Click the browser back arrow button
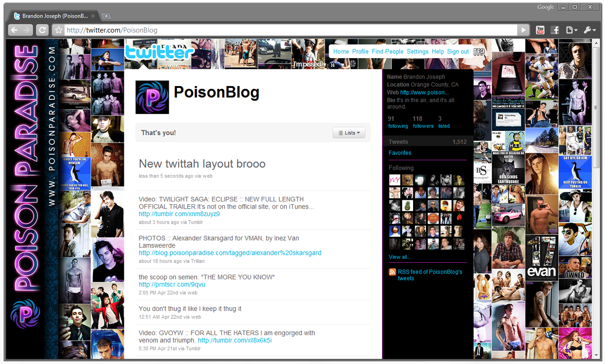Viewport: 605px width, 364px height. coord(14,30)
